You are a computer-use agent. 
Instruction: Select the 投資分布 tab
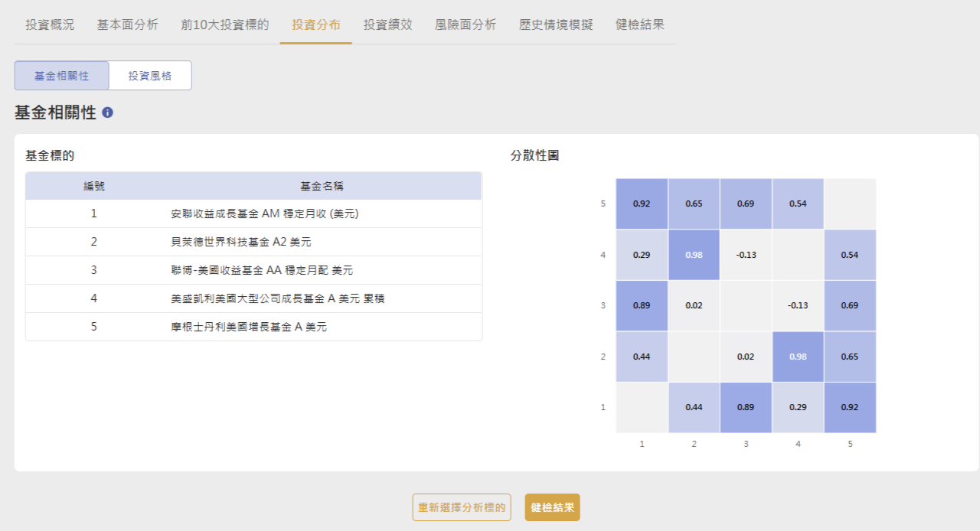coord(316,24)
